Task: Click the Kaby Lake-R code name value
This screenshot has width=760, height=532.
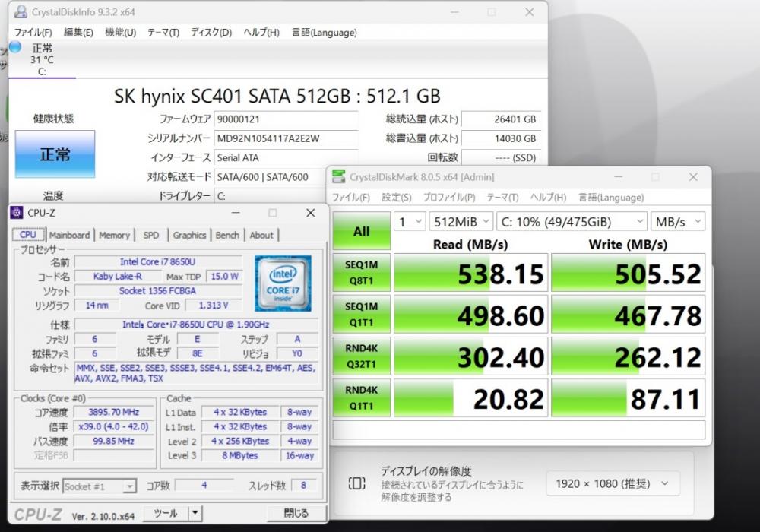Action: 118,276
